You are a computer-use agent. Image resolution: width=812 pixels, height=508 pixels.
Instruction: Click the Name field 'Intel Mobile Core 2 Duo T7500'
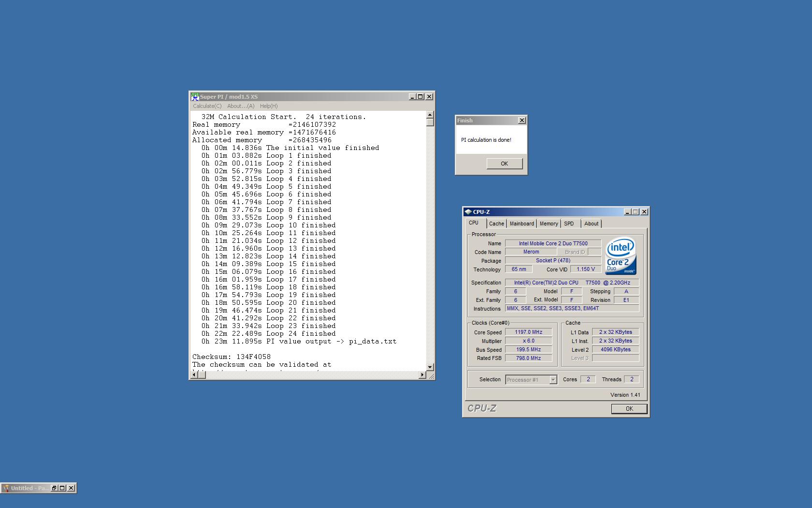(x=553, y=243)
